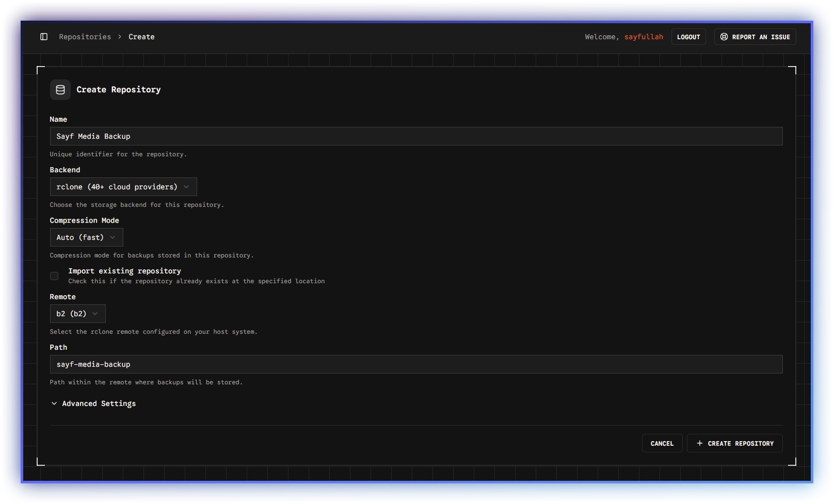The image size is (834, 504).
Task: Click the 'Import existing repository' label text
Action: click(124, 271)
